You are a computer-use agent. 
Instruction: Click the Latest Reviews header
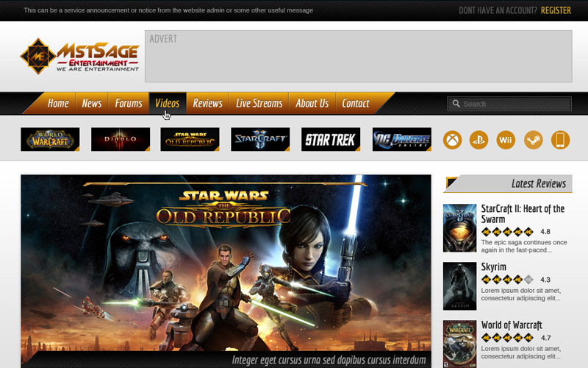coord(508,183)
